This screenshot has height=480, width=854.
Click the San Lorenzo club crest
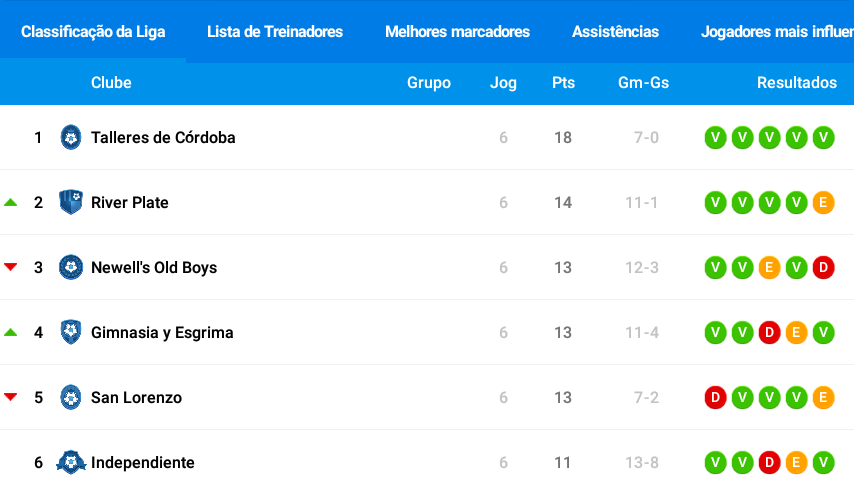(x=71, y=397)
